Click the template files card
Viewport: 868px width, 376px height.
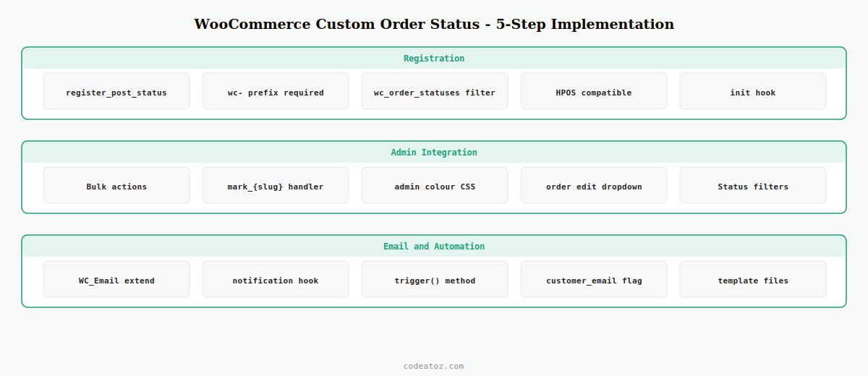coord(753,279)
